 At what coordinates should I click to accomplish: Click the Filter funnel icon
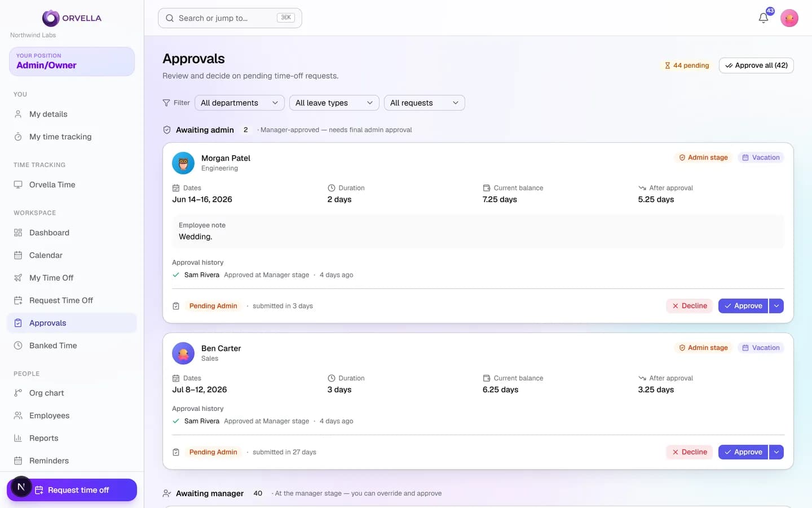pyautogui.click(x=166, y=103)
